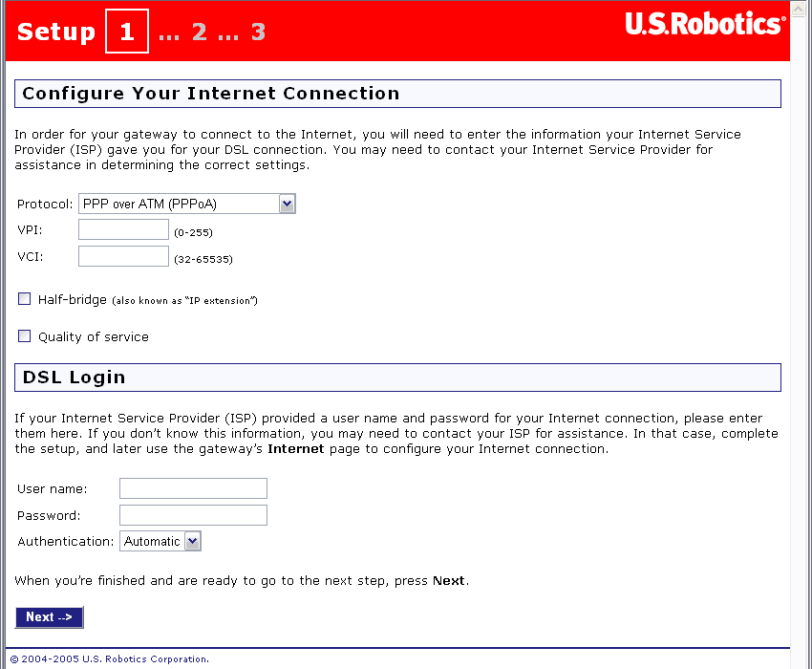Click the 'Authentication:' label
812x669 pixels.
coord(66,542)
